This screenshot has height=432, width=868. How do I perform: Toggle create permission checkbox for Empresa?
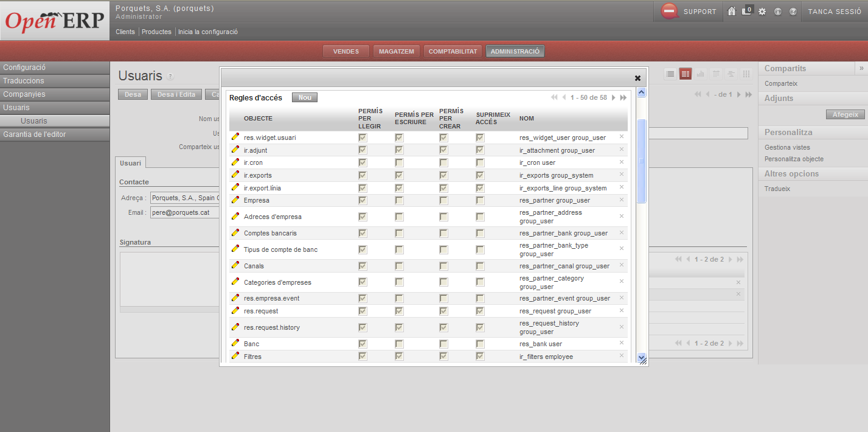click(x=443, y=200)
